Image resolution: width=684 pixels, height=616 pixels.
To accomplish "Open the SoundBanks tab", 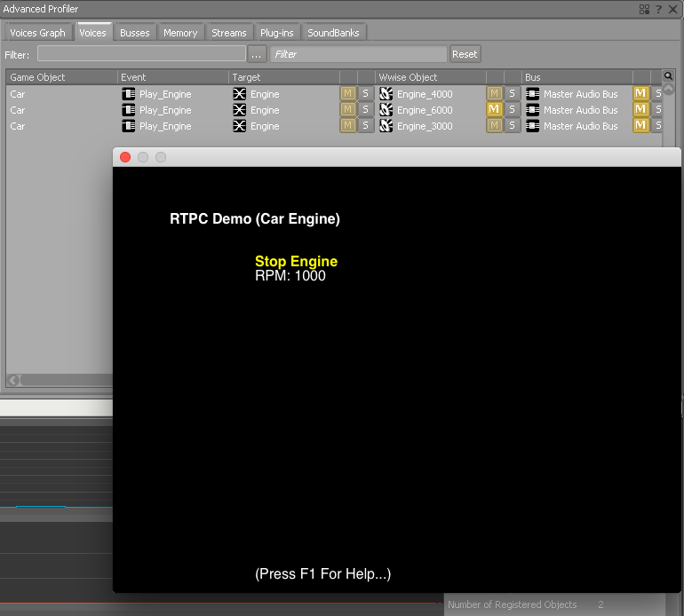I will tap(333, 33).
